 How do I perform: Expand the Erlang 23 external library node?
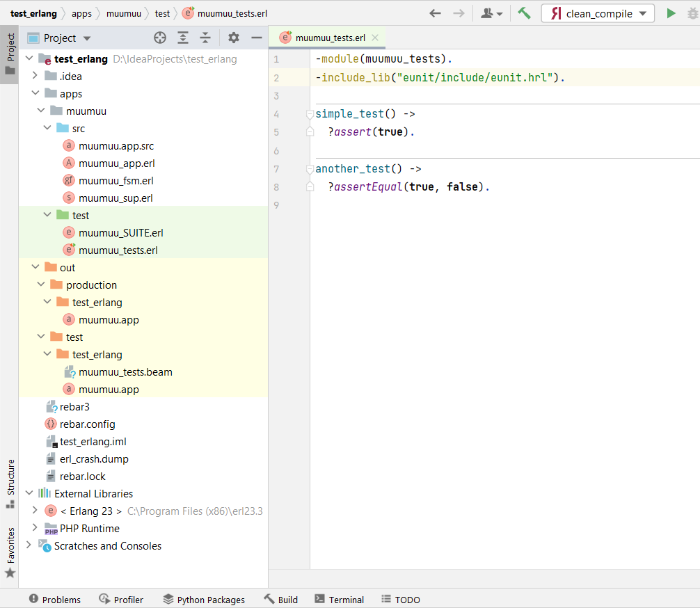pyautogui.click(x=35, y=511)
